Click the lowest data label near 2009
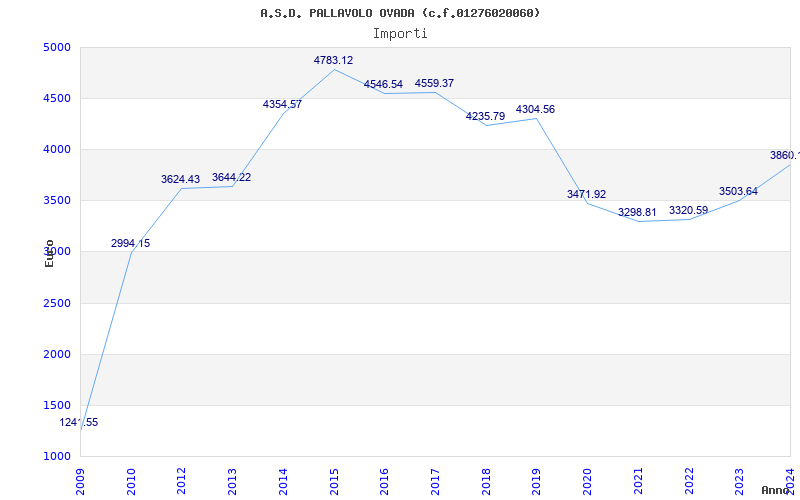The width and height of the screenshot is (800, 500). 79,422
